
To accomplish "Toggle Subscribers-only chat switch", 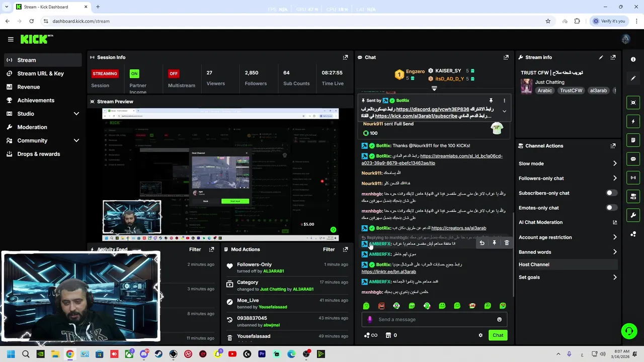I will click(x=611, y=193).
